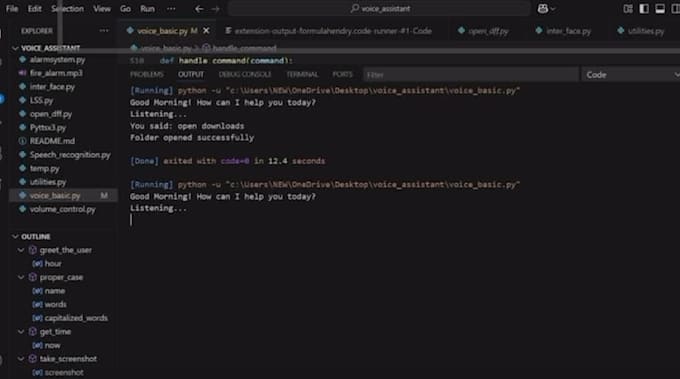Open temp.py file
The image size is (680, 379).
coord(44,169)
